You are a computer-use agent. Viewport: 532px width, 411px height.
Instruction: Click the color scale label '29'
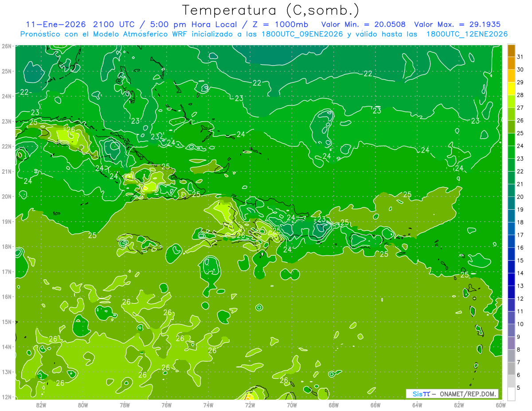520,82
